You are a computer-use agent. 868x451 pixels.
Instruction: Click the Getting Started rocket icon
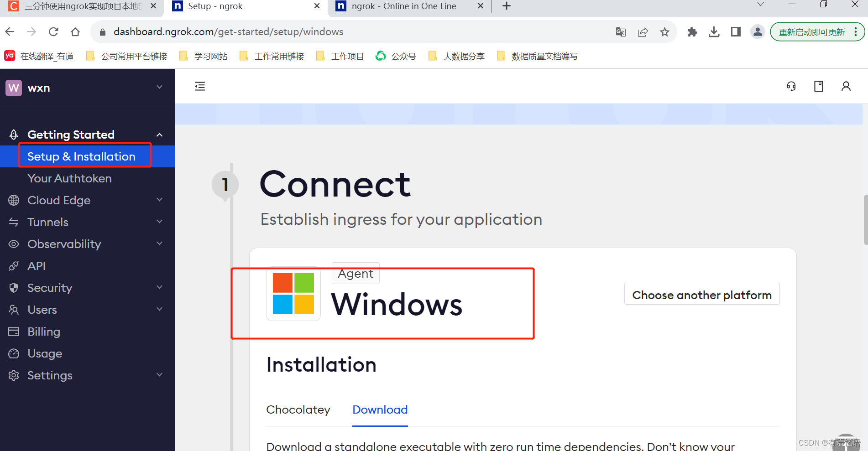[14, 135]
